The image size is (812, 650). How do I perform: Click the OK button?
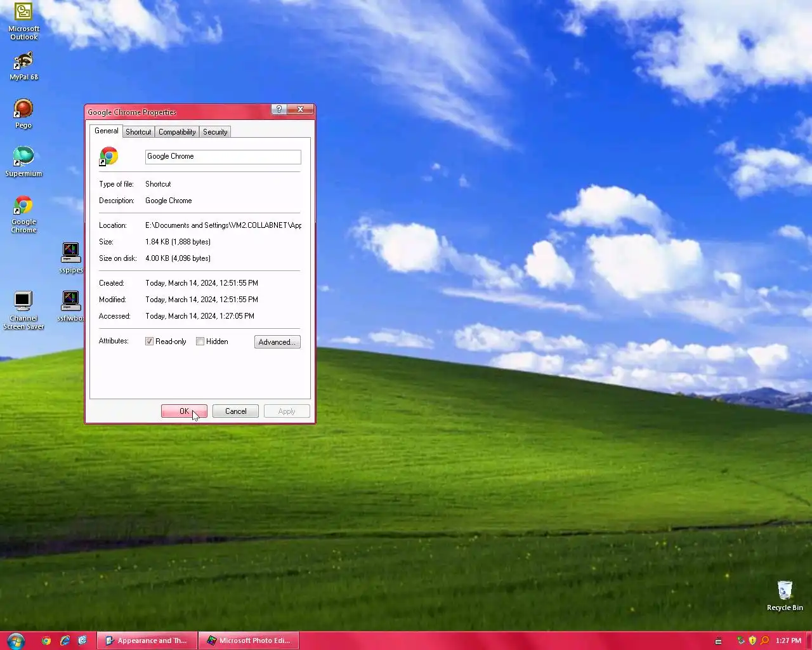coord(184,411)
